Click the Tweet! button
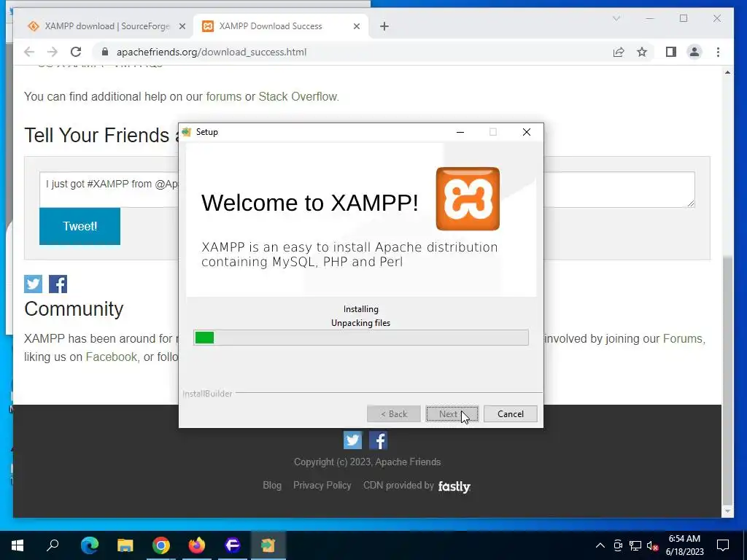The image size is (747, 560). click(80, 226)
